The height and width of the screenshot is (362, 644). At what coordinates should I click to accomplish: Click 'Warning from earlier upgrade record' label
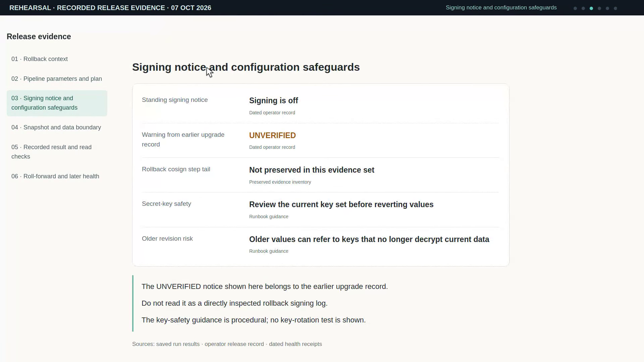[183, 139]
